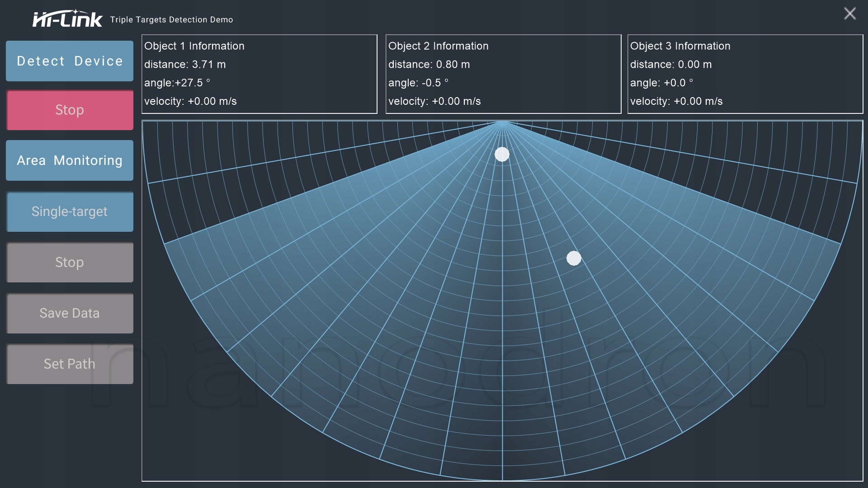Close the demo with the X icon
The width and height of the screenshot is (868, 488).
point(849,14)
